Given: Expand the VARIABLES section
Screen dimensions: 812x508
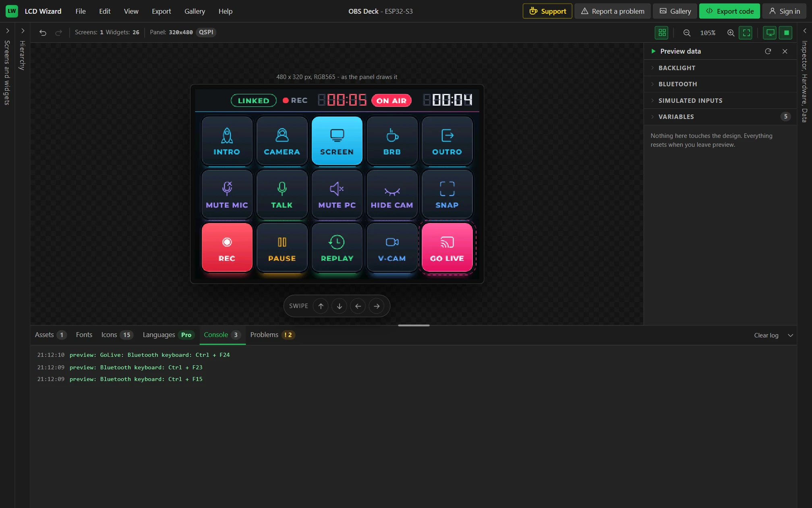Looking at the screenshot, I should [720, 117].
